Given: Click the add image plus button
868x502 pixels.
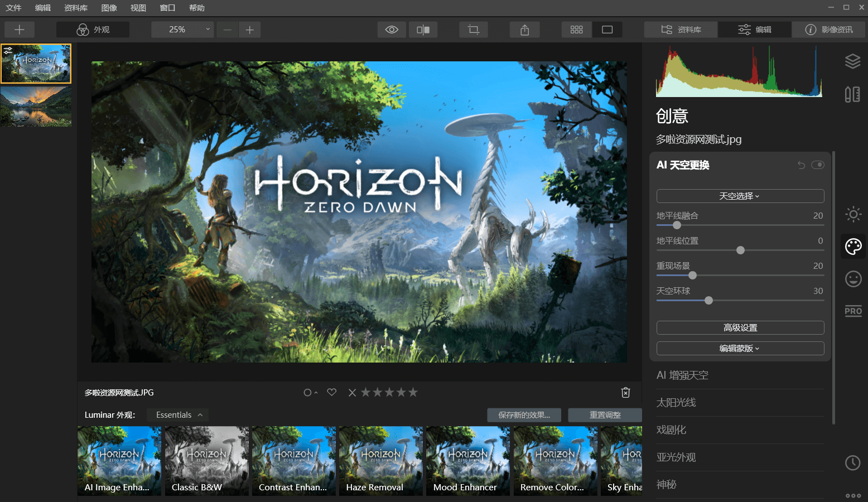Looking at the screenshot, I should tap(20, 30).
